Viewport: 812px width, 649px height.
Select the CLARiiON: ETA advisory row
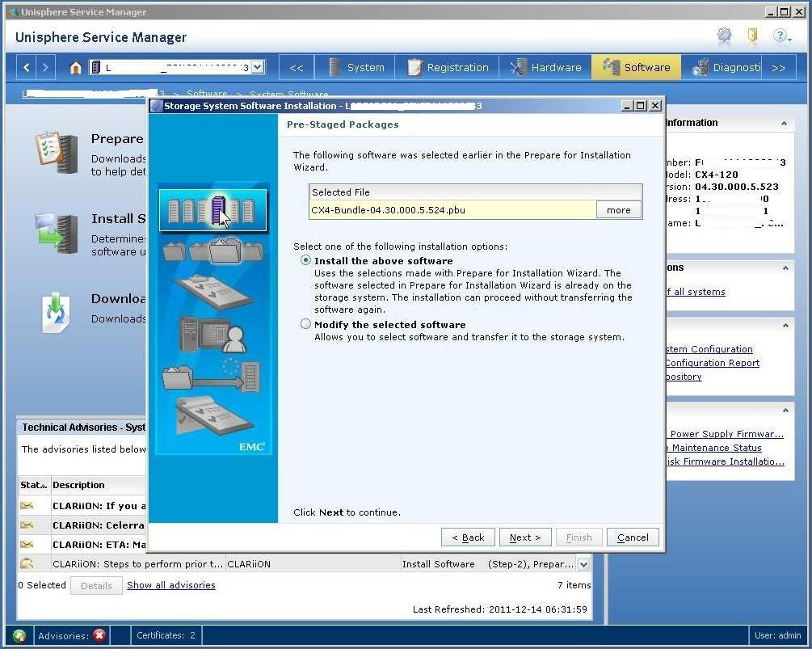tap(83, 545)
